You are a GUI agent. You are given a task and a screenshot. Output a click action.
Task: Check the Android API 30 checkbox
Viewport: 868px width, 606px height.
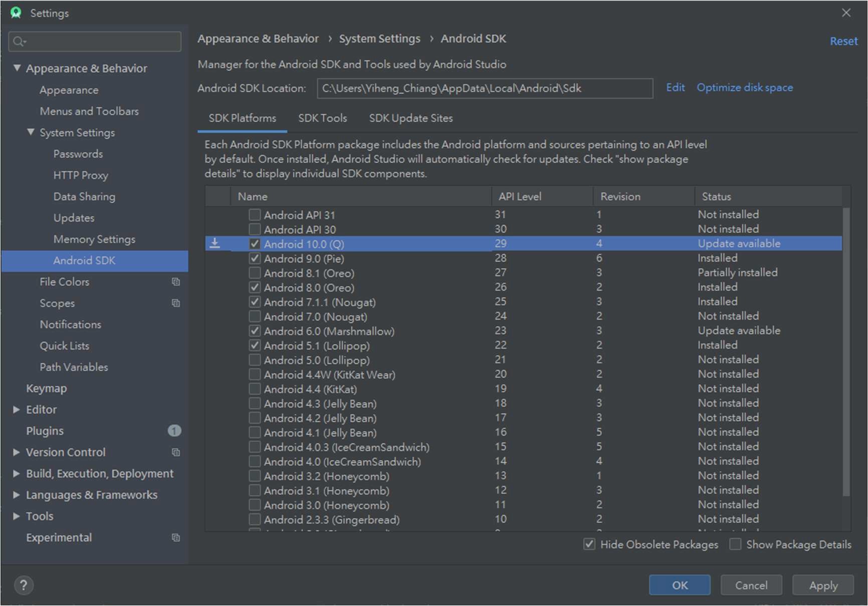(255, 229)
